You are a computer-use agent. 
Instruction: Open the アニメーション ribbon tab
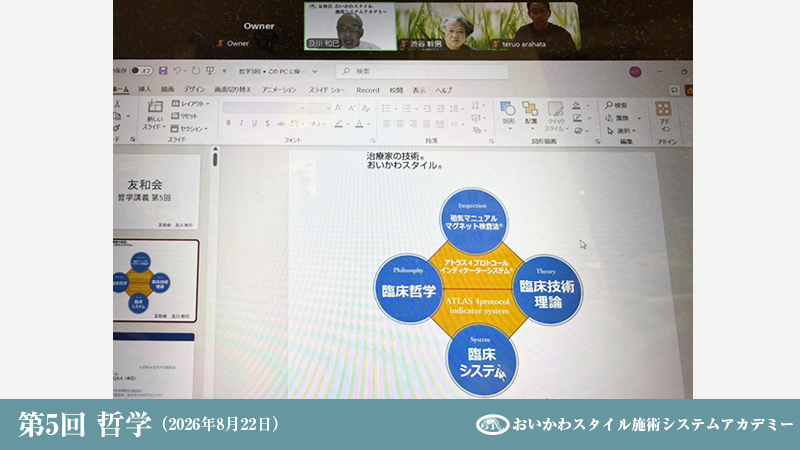(279, 90)
